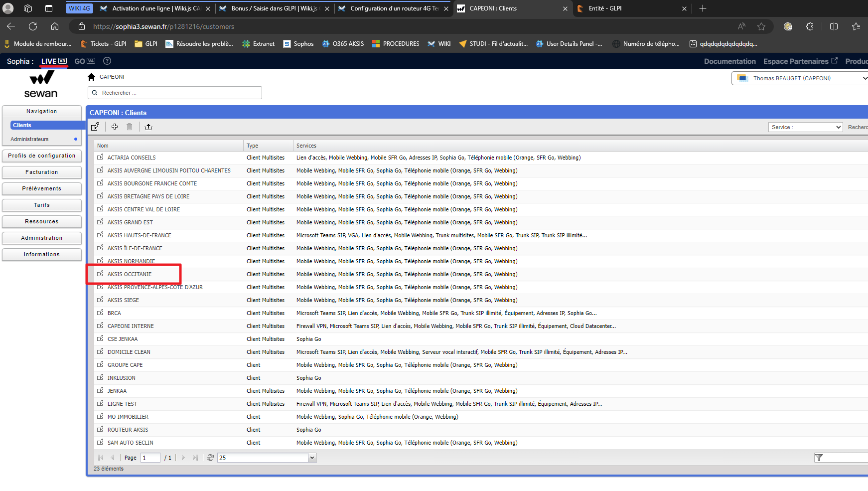Go to next page arrow in pager
868x491 pixels.
183,458
